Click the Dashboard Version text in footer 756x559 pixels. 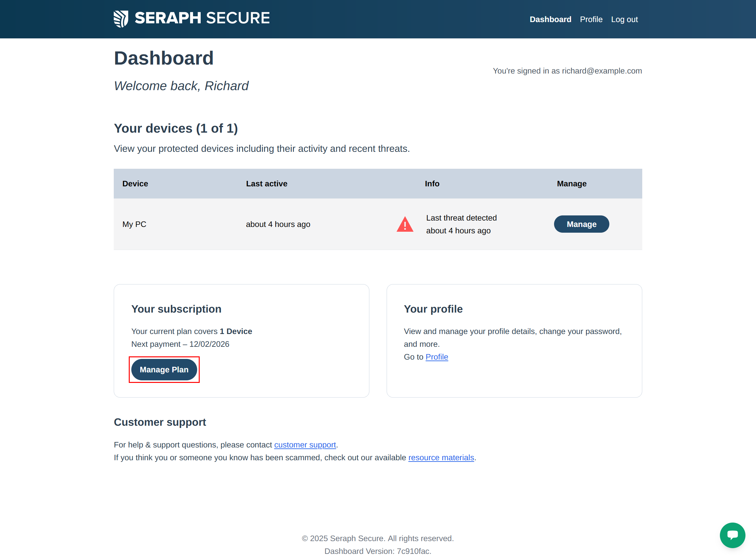pos(377,551)
